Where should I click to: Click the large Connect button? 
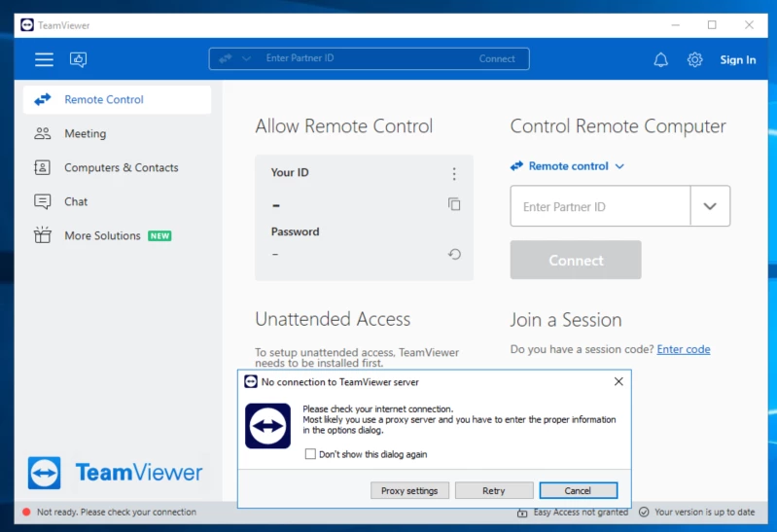576,260
